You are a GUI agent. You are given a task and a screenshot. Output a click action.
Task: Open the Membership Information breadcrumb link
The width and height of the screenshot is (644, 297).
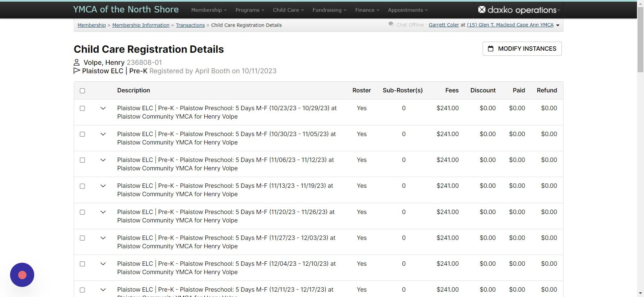point(141,25)
